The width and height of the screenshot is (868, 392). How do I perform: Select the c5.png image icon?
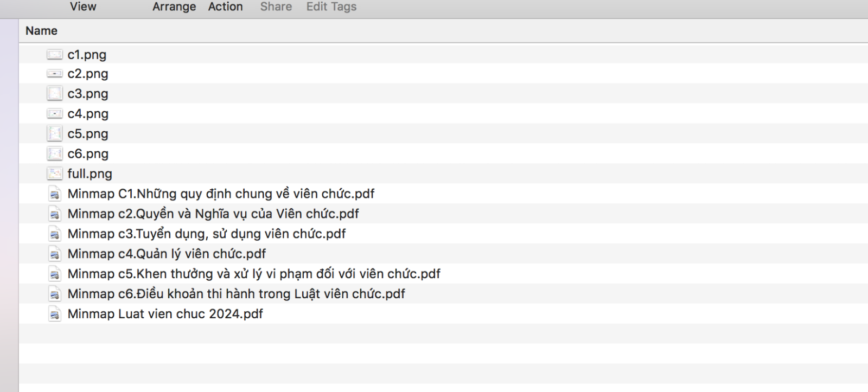pos(54,133)
